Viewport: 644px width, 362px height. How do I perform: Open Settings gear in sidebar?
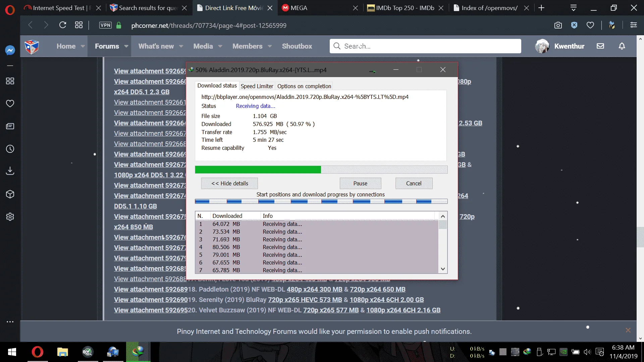[10, 217]
